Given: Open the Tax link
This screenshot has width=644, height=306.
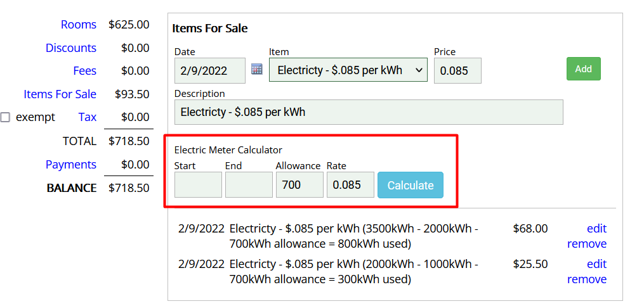Looking at the screenshot, I should pos(88,117).
